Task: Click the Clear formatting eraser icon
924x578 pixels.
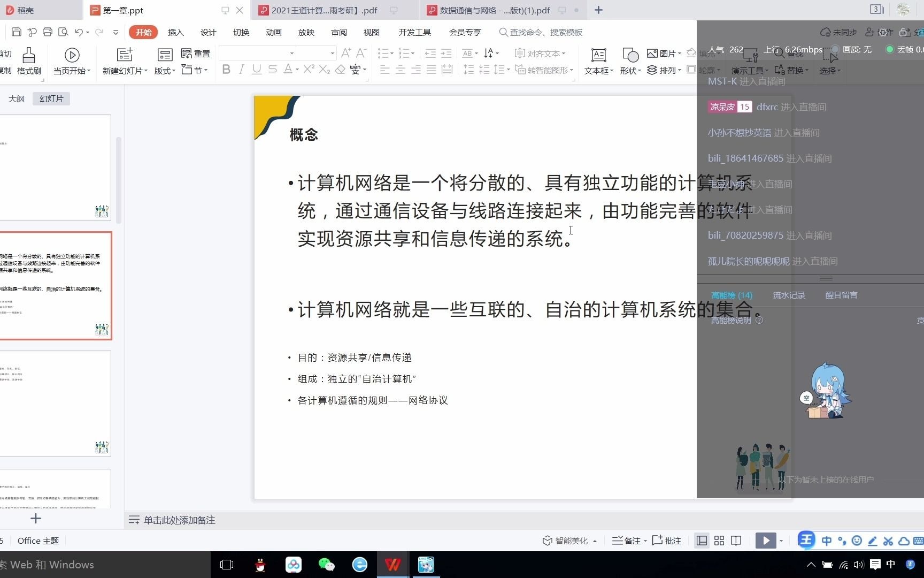Action: pyautogui.click(x=340, y=70)
